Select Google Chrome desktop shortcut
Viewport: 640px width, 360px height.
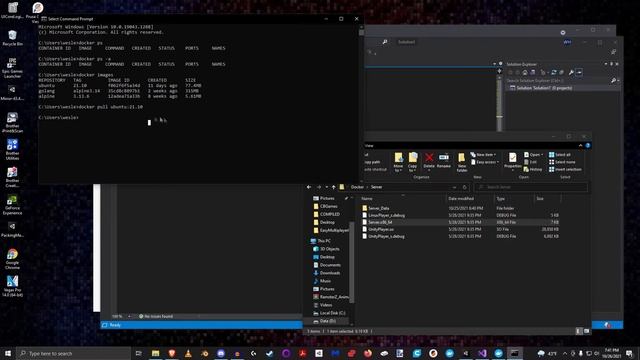click(12, 259)
